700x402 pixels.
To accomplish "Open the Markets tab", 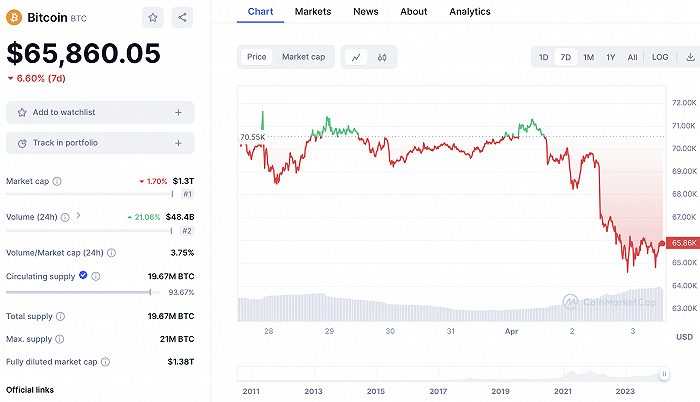I will pos(313,12).
